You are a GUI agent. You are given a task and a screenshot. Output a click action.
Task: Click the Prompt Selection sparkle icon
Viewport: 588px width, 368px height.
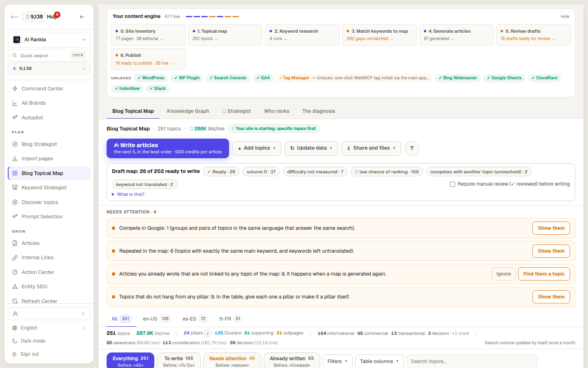[15, 217]
